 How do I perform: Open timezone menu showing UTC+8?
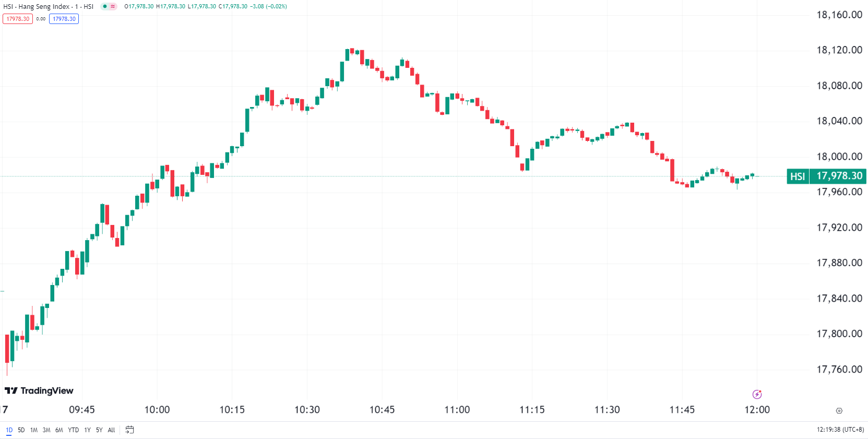pos(840,430)
